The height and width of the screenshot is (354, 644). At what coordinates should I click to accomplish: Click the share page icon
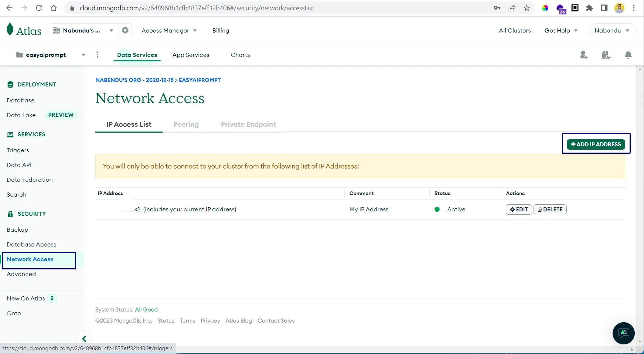(x=512, y=8)
